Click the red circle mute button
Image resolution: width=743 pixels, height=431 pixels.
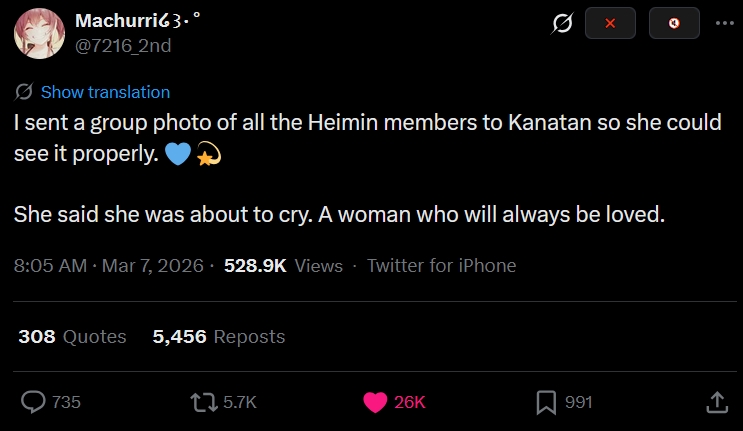(x=674, y=23)
